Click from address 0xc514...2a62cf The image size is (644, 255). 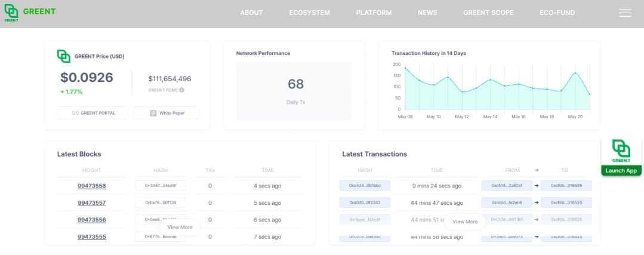pos(507,186)
